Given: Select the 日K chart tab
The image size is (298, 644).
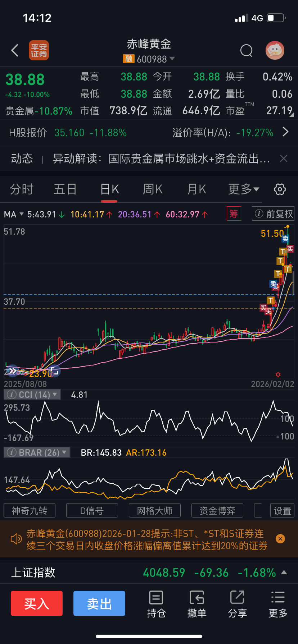Looking at the screenshot, I should 109,189.
